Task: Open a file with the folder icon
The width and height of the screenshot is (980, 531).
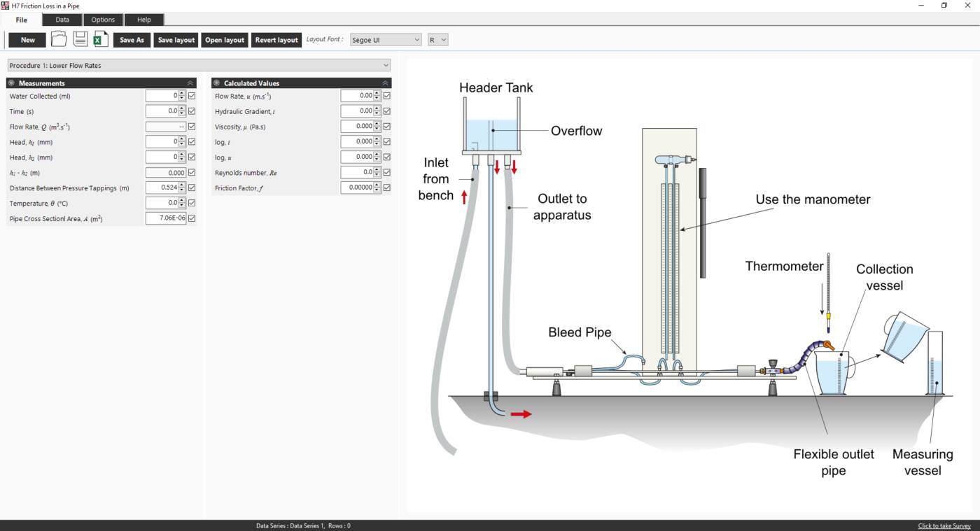Action: (x=59, y=39)
